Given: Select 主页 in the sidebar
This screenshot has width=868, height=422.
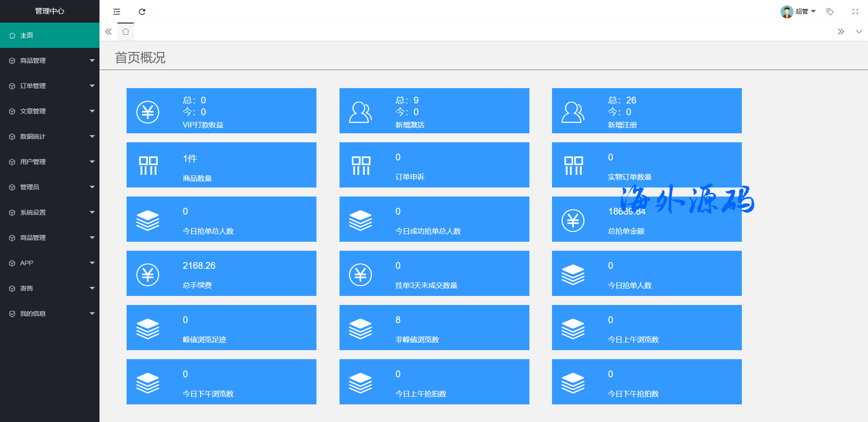Looking at the screenshot, I should pyautogui.click(x=50, y=35).
